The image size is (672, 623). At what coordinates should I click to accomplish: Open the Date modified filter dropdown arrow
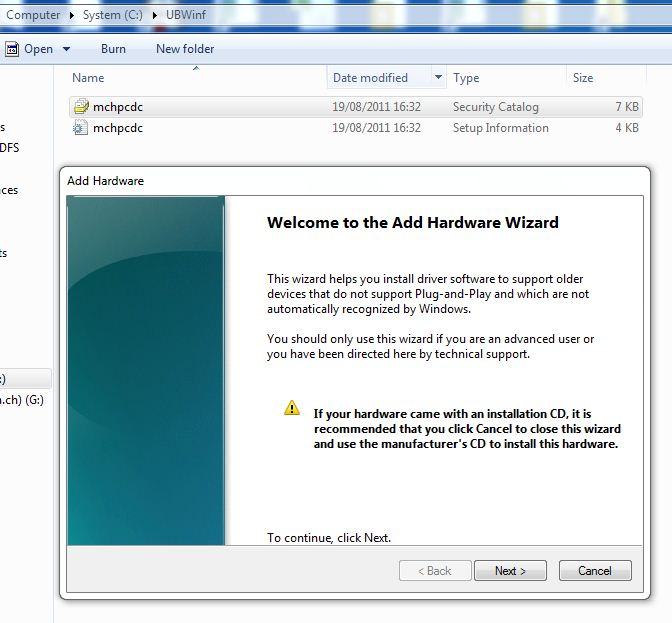[438, 77]
